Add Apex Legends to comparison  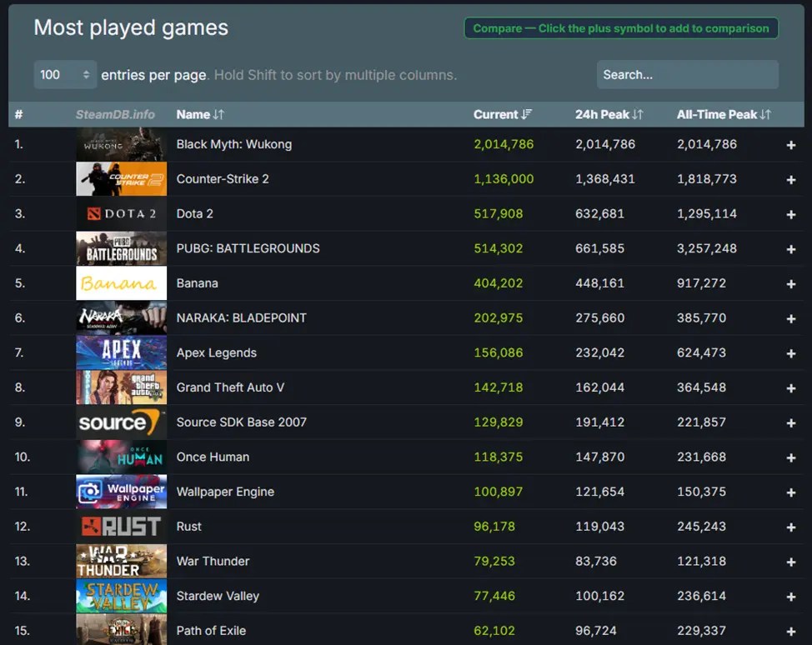[791, 353]
